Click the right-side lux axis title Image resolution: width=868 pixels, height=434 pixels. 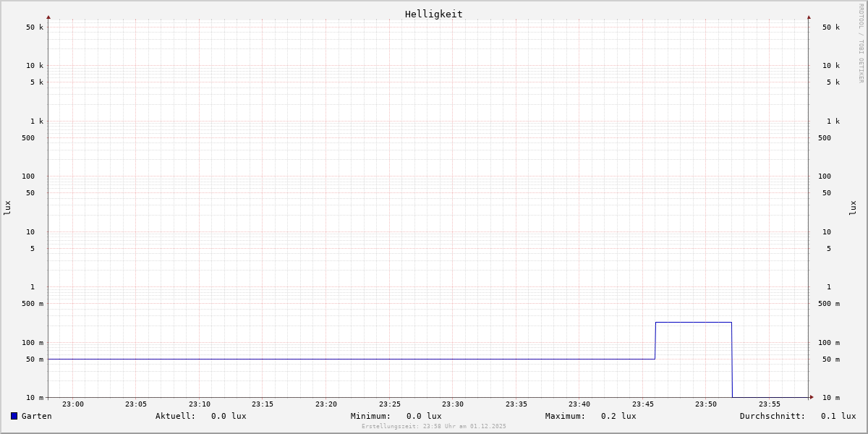(853, 208)
